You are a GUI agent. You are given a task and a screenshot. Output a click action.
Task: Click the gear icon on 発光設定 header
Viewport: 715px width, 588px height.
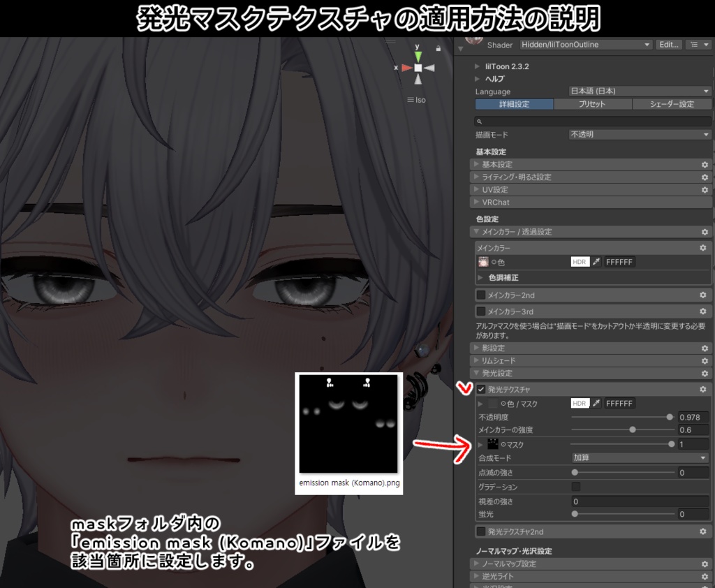(704, 373)
